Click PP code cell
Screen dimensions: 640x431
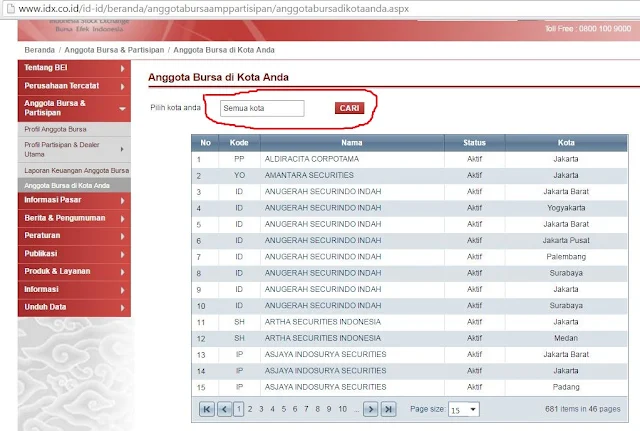(239, 159)
